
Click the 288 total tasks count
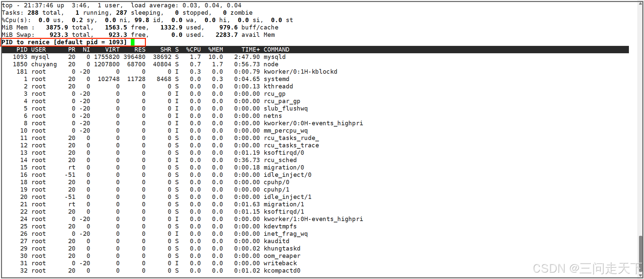pos(33,13)
